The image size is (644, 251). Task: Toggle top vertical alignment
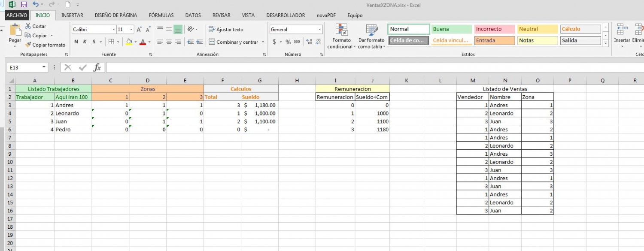point(160,29)
